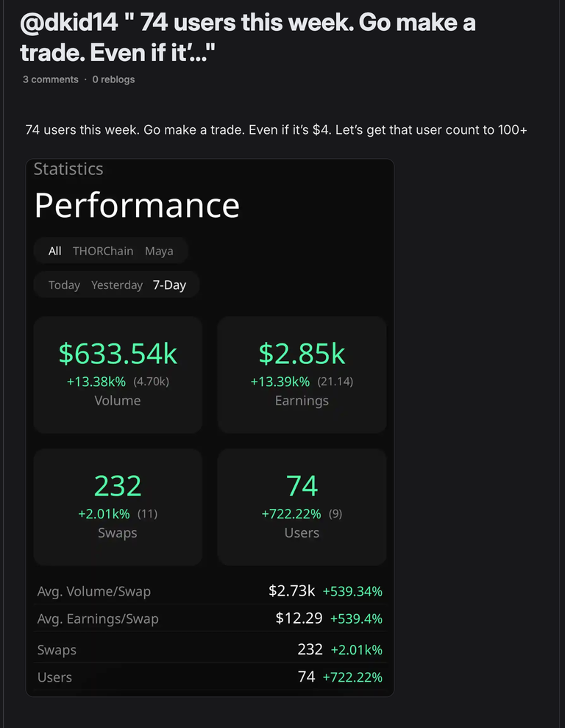The height and width of the screenshot is (728, 565).
Task: Click the $2.85k Earnings card
Action: (302, 374)
